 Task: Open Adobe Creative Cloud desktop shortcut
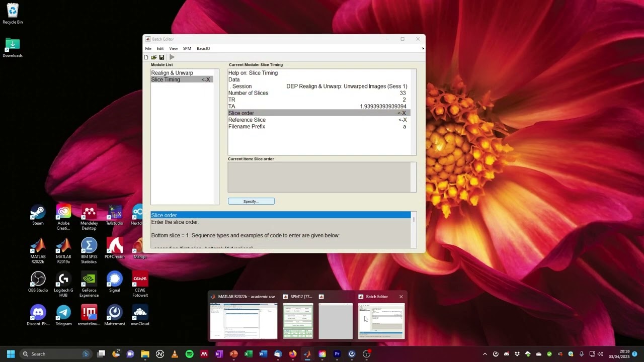[x=63, y=218]
